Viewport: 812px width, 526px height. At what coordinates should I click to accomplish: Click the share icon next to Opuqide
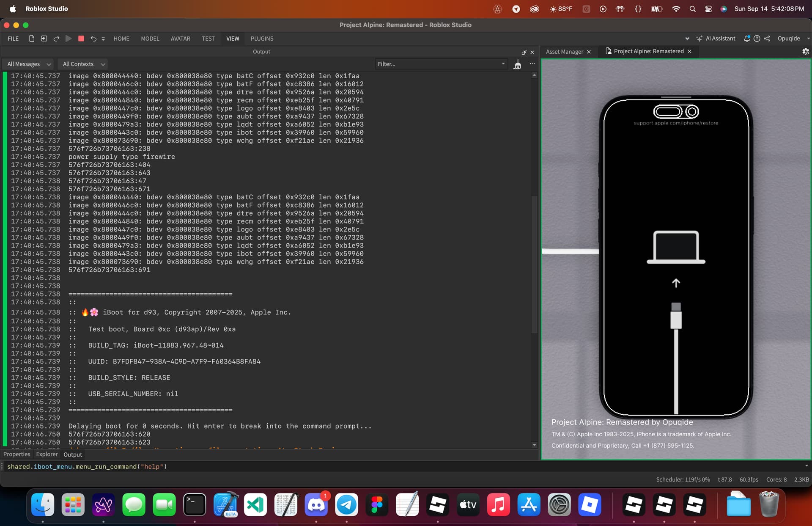[x=767, y=39]
